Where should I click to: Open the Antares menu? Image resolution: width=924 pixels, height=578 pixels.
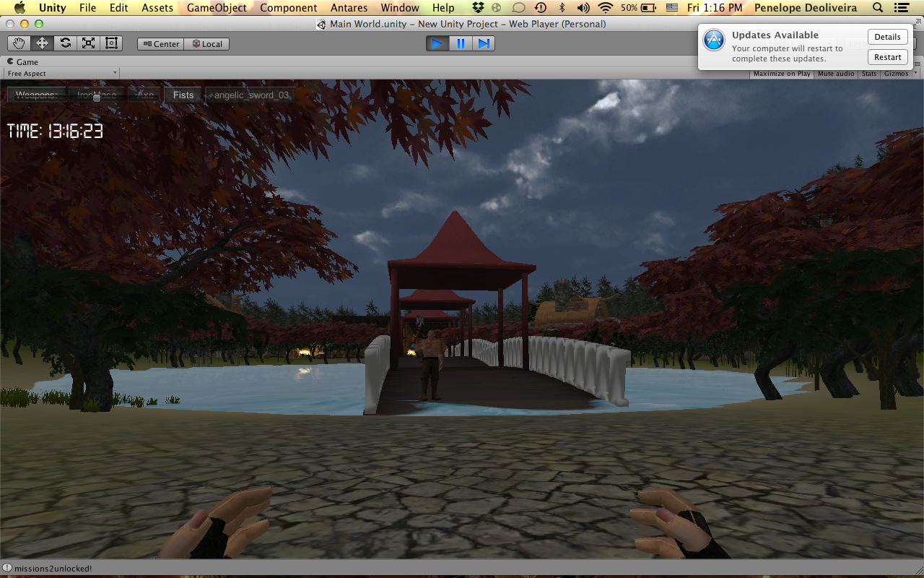tap(349, 8)
